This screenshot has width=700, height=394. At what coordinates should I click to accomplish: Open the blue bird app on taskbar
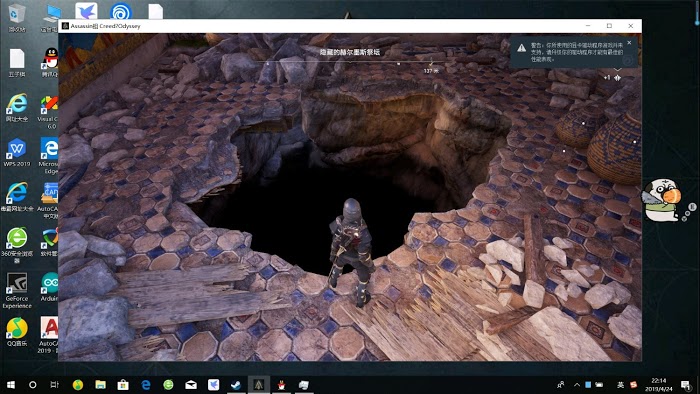213,385
